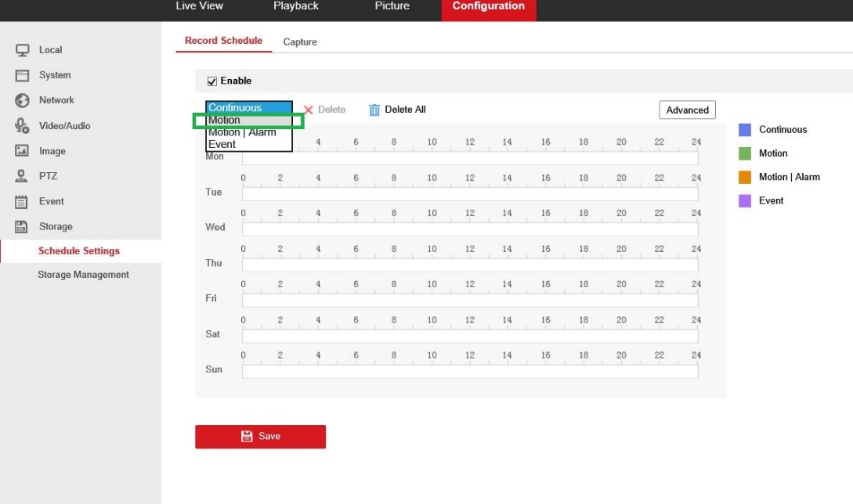Viewport: 853px width, 504px height.
Task: Select Storage Management submenu item
Action: point(83,275)
